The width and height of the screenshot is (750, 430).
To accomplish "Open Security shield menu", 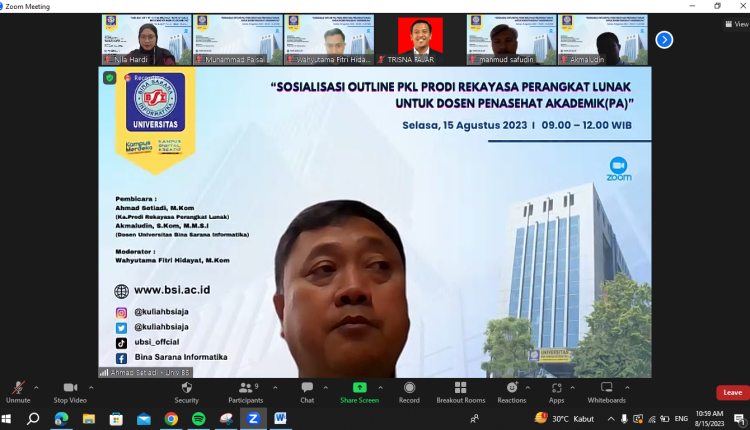I will pos(187,392).
